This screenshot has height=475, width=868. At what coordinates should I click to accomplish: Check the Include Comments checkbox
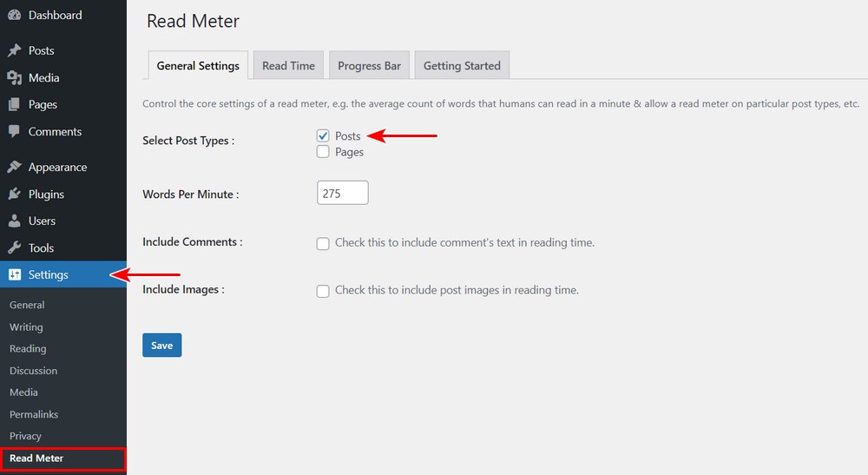click(x=323, y=244)
